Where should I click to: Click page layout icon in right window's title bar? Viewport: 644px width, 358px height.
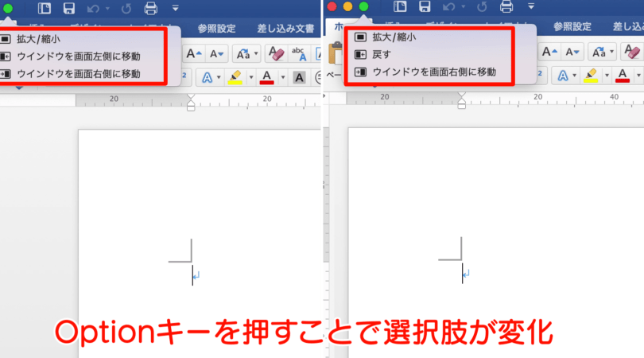[400, 6]
